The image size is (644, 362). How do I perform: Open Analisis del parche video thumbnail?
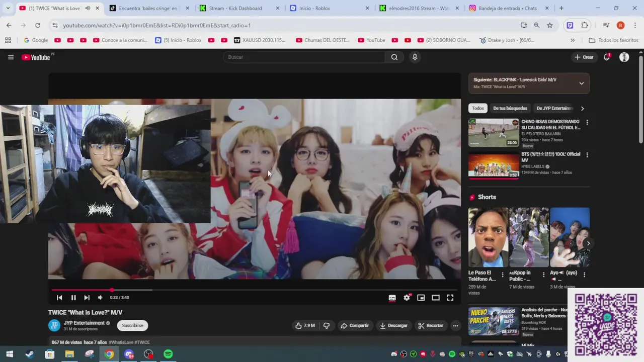tap(494, 321)
